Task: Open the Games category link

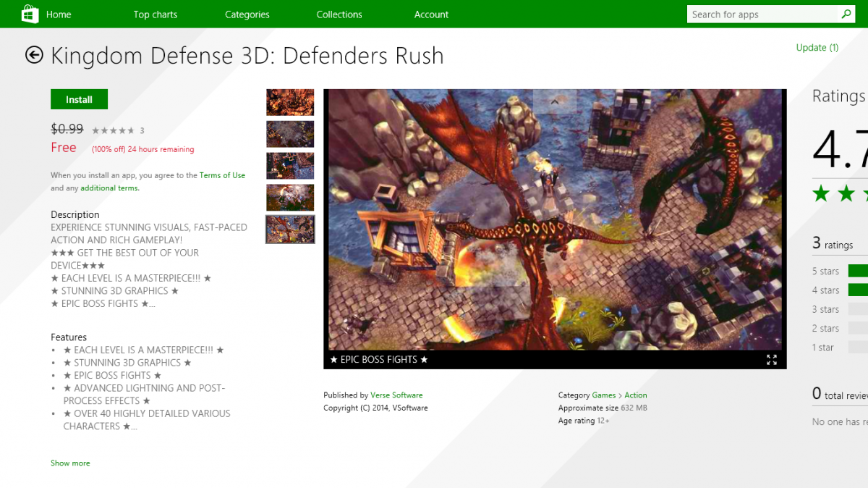Action: tap(604, 395)
